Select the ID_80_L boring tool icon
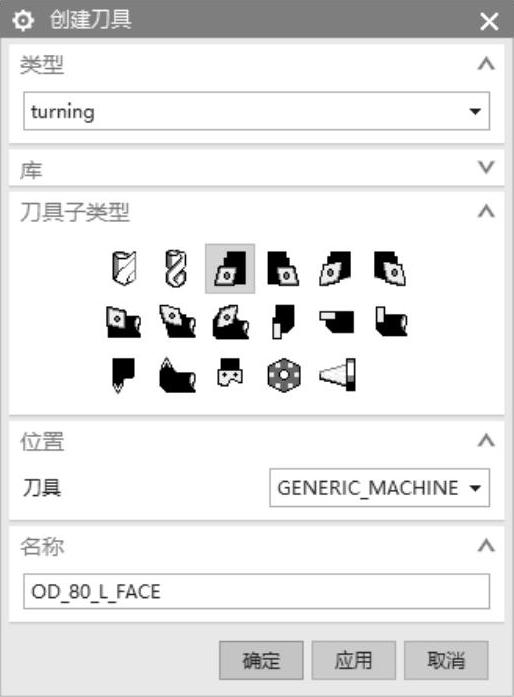 (124, 322)
